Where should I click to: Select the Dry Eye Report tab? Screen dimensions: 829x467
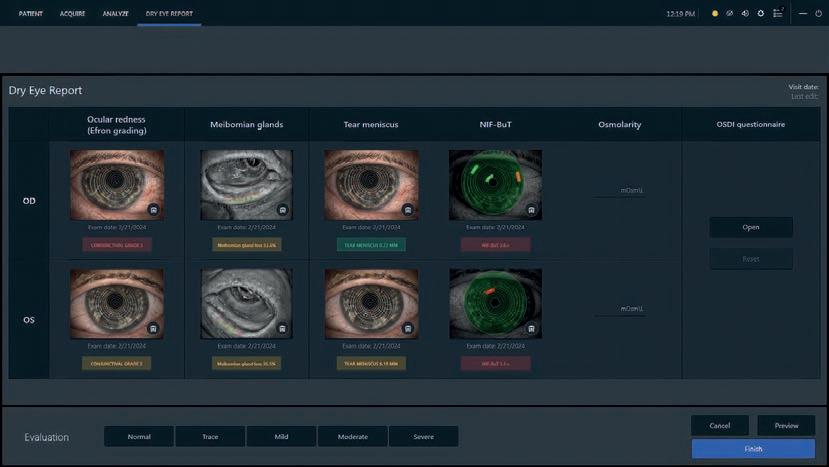coord(169,13)
